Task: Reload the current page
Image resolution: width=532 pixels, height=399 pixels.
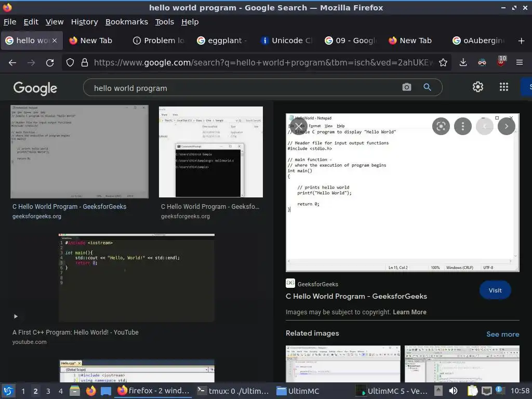Action: [50, 62]
